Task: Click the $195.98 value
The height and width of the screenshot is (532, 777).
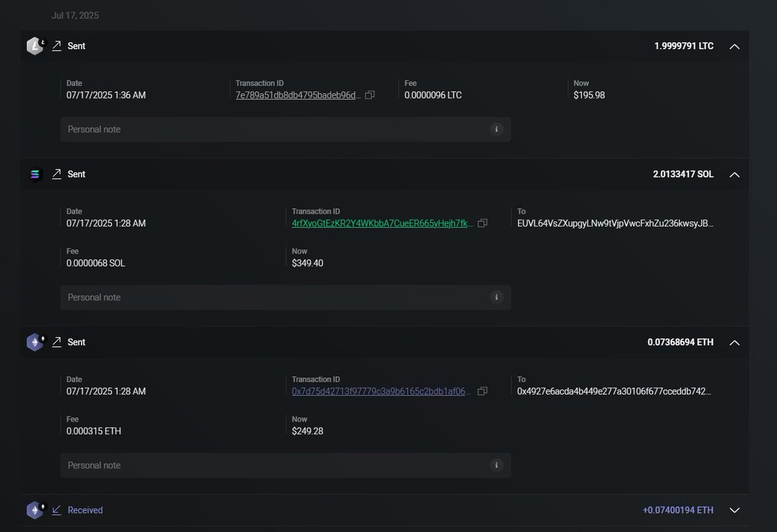Action: point(589,95)
